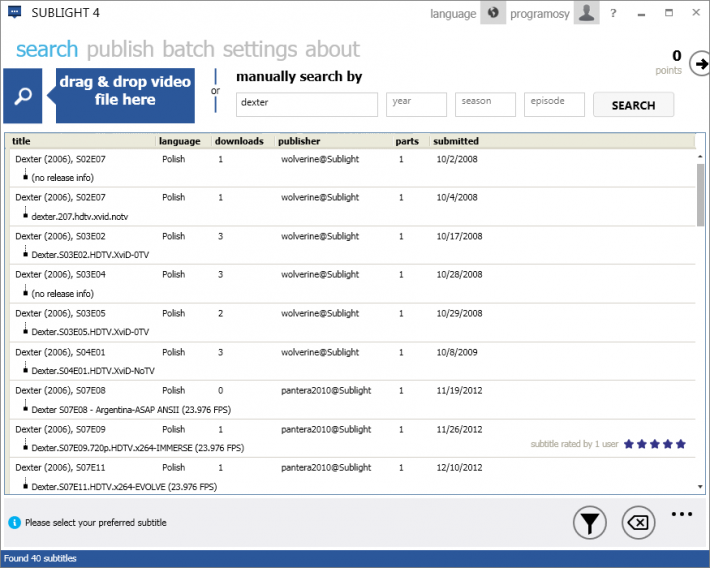Select release Dexter.S03E02.HDTV.XviD-0TV

(x=90, y=255)
